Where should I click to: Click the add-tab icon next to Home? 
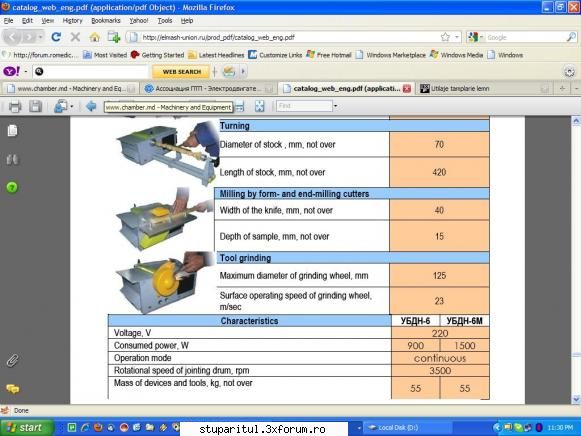114,37
